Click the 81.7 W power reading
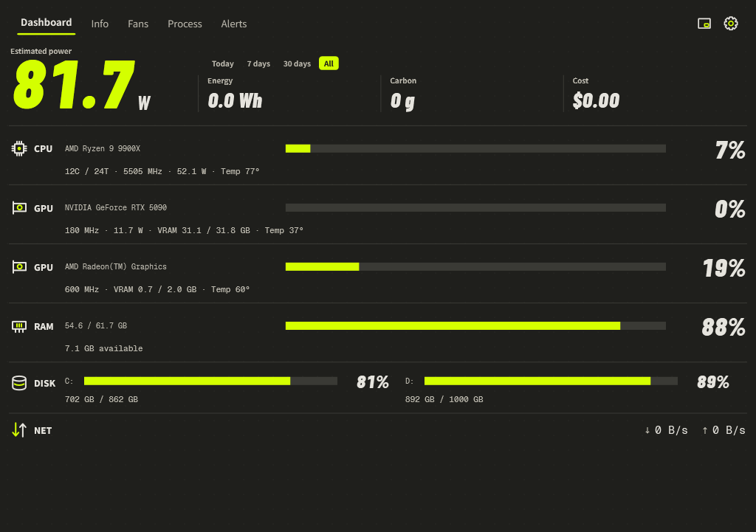Viewport: 756px width, 532px height. (x=81, y=85)
